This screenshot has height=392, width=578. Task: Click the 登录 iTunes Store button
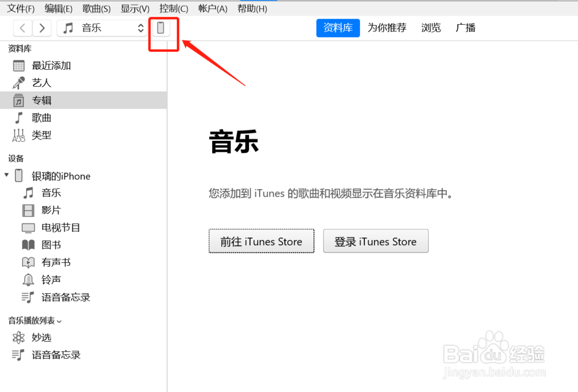coord(376,241)
